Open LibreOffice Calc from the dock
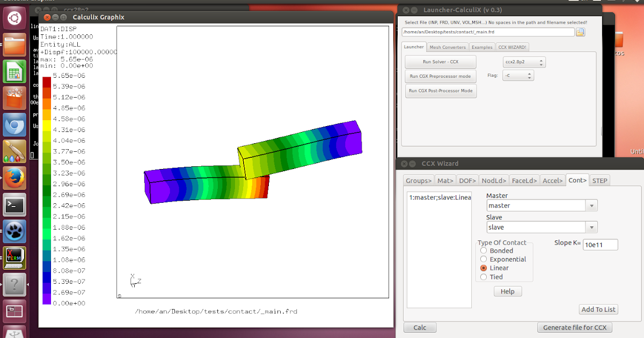This screenshot has height=338, width=644. 14,71
